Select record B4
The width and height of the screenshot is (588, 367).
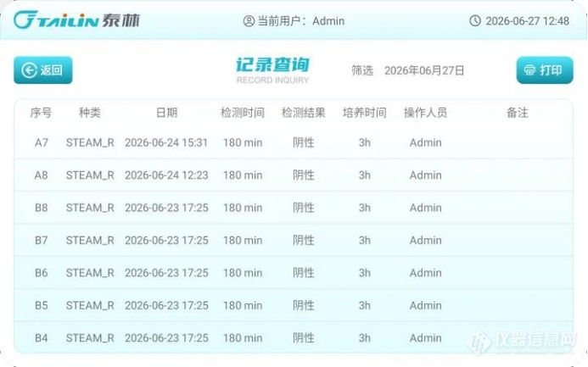pyautogui.click(x=294, y=338)
